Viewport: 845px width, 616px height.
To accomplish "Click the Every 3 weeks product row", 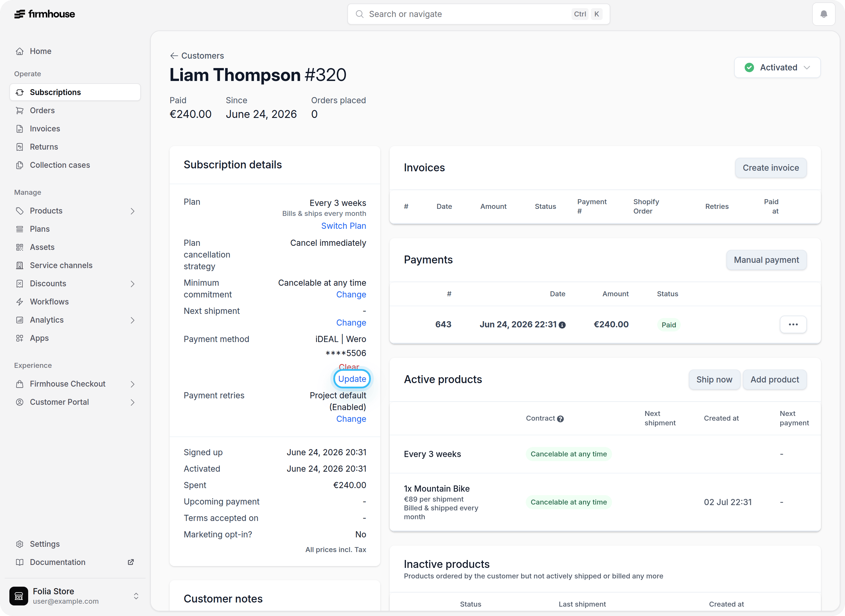I will [x=605, y=454].
